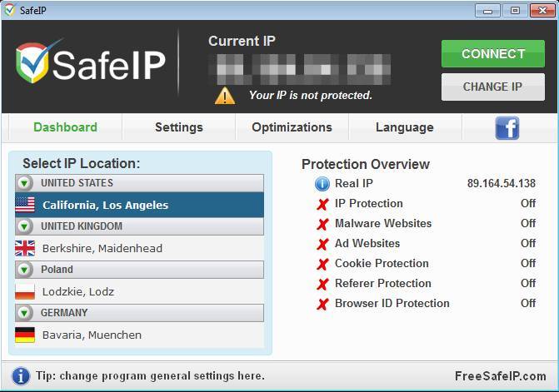This screenshot has height=392, width=559.
Task: Select the United States flag icon
Action: [x=25, y=205]
